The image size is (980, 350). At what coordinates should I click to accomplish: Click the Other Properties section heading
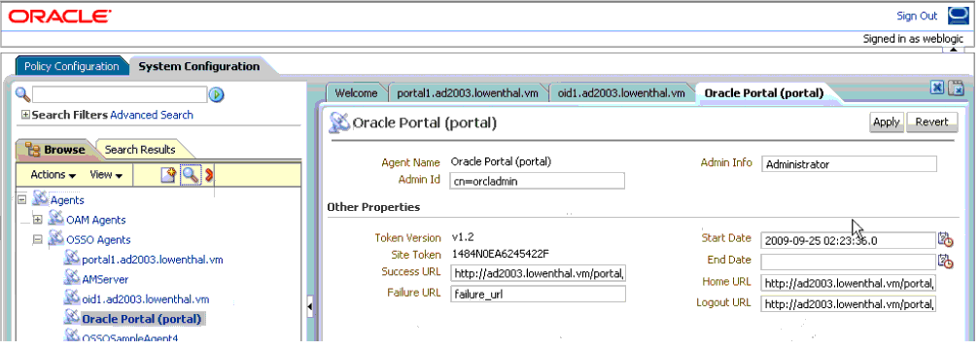pos(373,207)
